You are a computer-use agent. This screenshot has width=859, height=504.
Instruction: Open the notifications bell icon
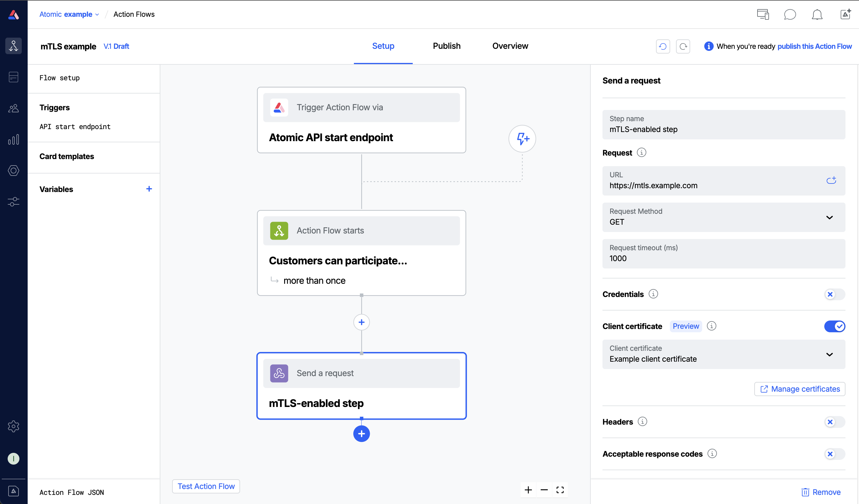(817, 14)
